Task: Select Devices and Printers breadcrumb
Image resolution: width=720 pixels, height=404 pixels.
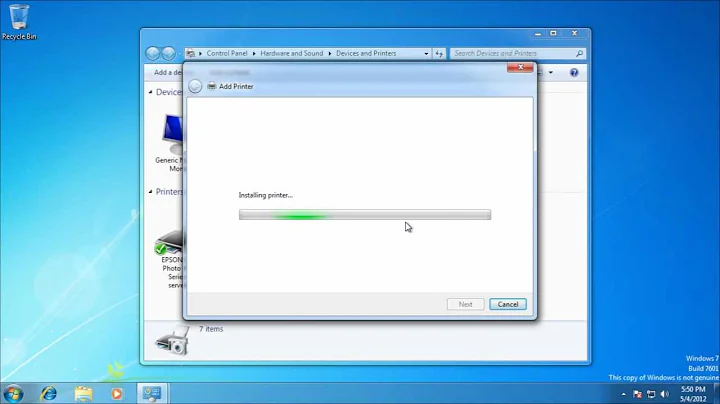Action: tap(366, 53)
